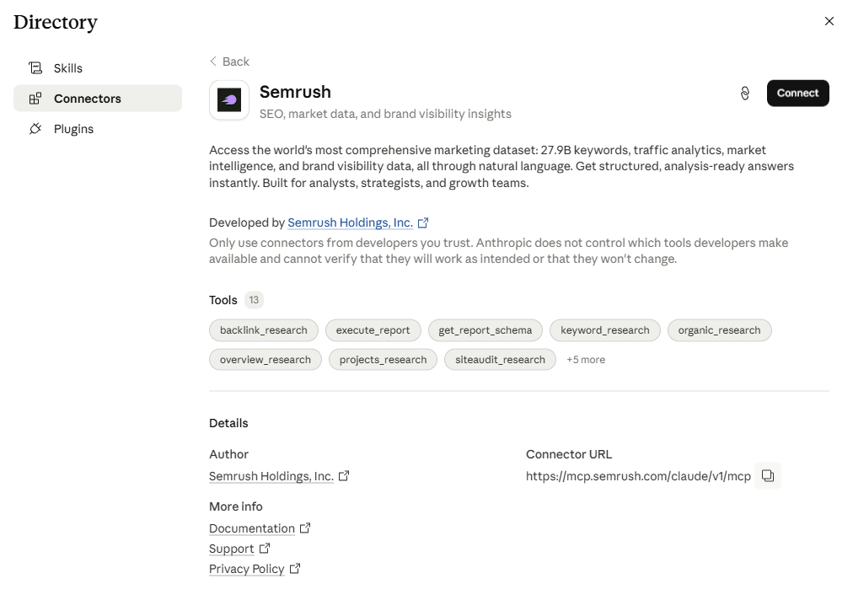
Task: Click the connector URL text 'https://mcp.semrush.com/claude/v1/mcp'
Action: 638,476
